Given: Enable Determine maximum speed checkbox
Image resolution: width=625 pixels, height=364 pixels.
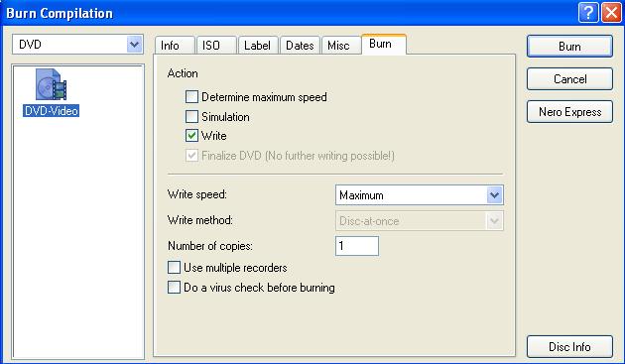Looking at the screenshot, I should (x=191, y=97).
